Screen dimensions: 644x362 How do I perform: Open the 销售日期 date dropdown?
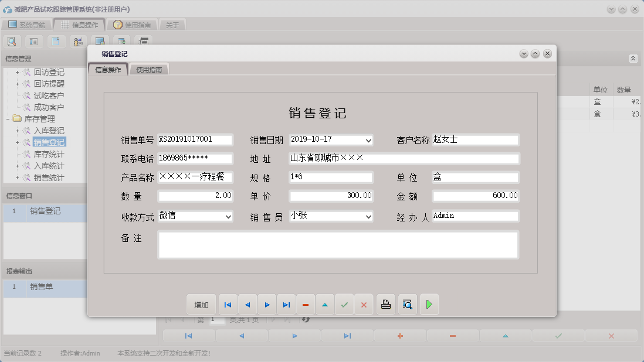click(368, 140)
